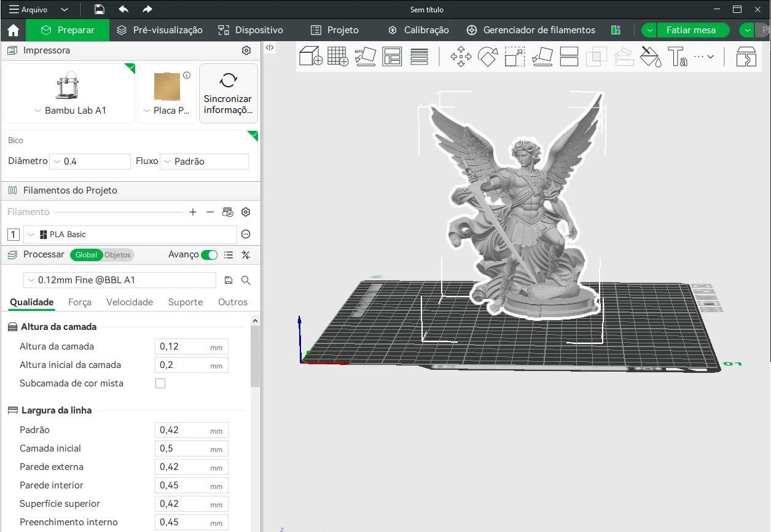
Task: Click the Altura inicial da camada value field
Action: pyautogui.click(x=191, y=365)
